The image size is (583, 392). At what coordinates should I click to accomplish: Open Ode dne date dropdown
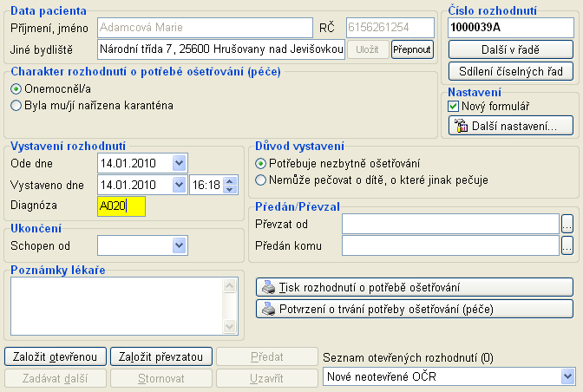[179, 163]
